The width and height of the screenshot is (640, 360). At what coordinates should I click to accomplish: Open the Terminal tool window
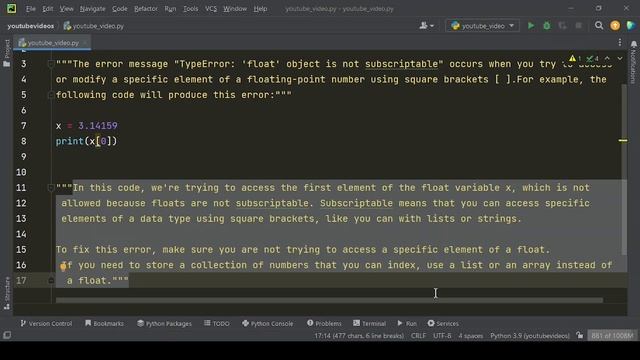(369, 323)
